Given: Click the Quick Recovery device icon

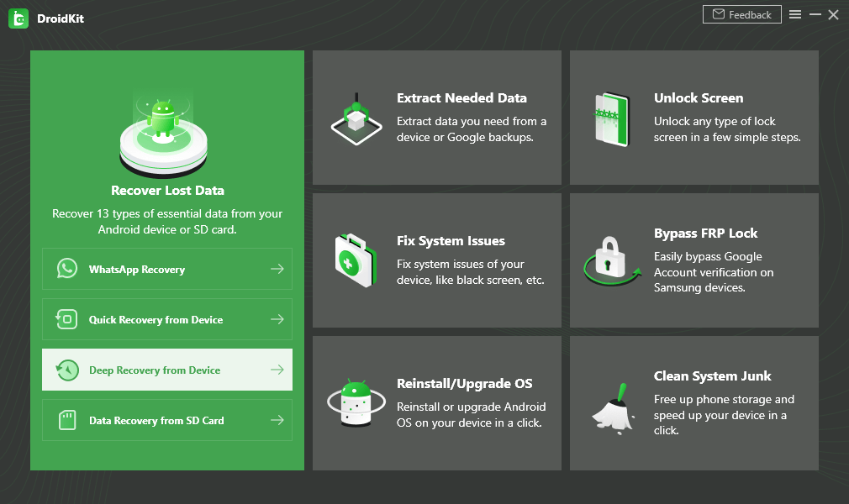Looking at the screenshot, I should [x=67, y=319].
